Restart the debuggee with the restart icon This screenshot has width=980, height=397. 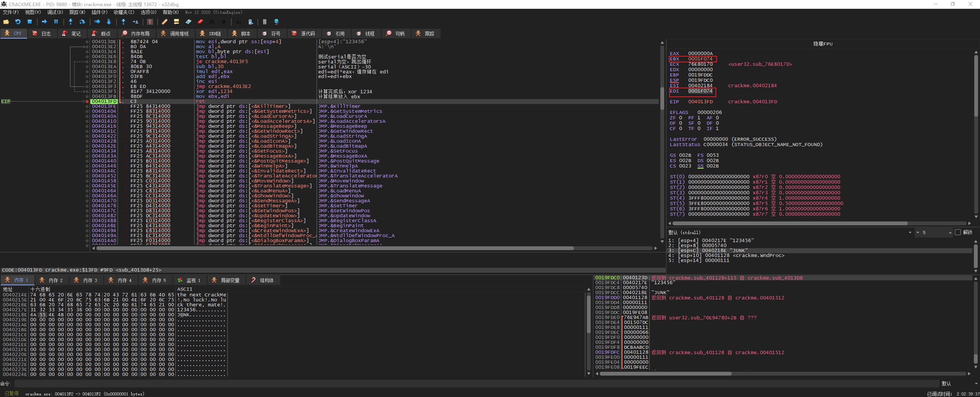(x=18, y=22)
